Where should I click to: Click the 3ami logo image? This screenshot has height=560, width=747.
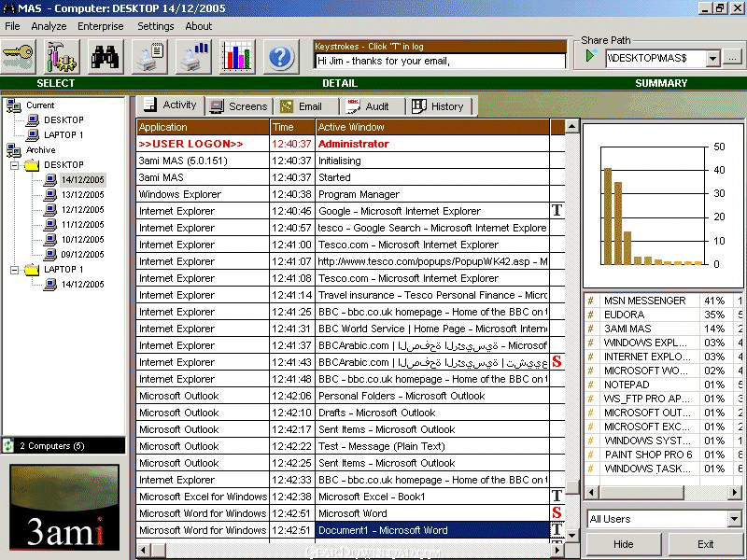64,508
